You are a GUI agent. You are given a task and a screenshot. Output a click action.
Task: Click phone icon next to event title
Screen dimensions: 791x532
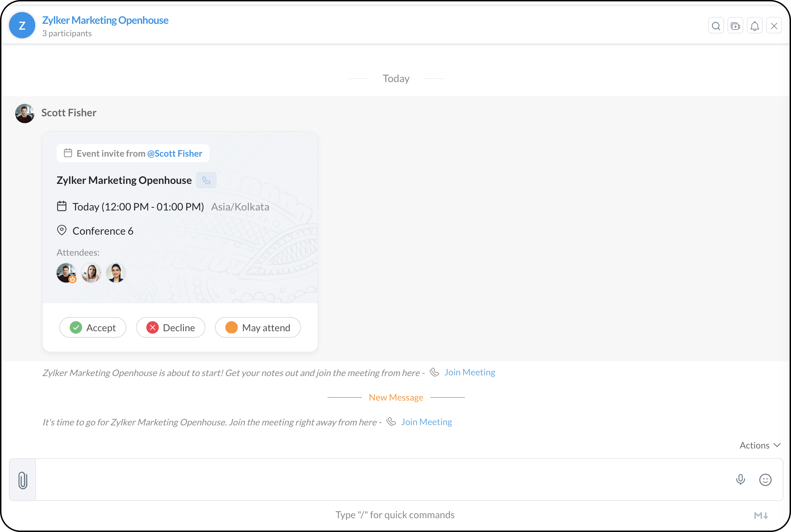[206, 180]
